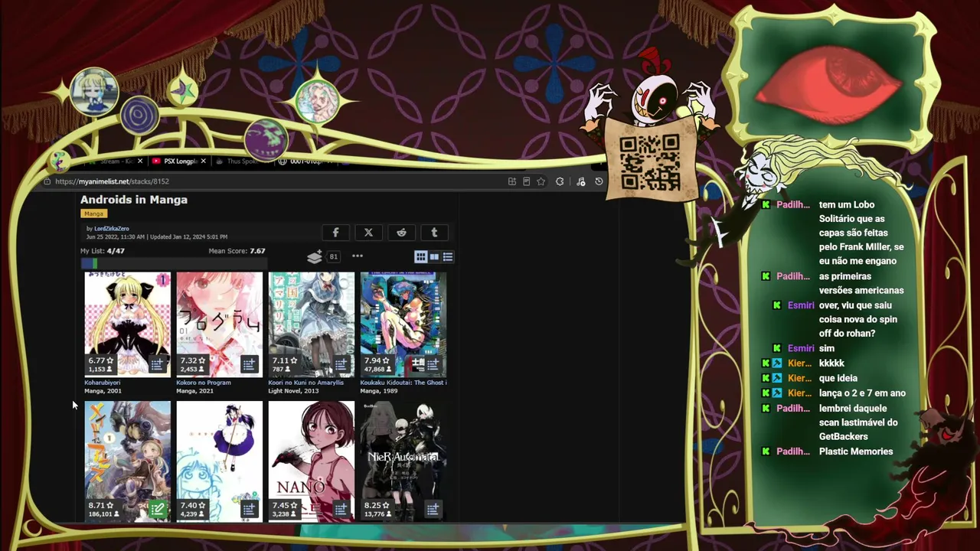The height and width of the screenshot is (551, 980).
Task: Switch to the Stream browser tab
Action: point(117,161)
